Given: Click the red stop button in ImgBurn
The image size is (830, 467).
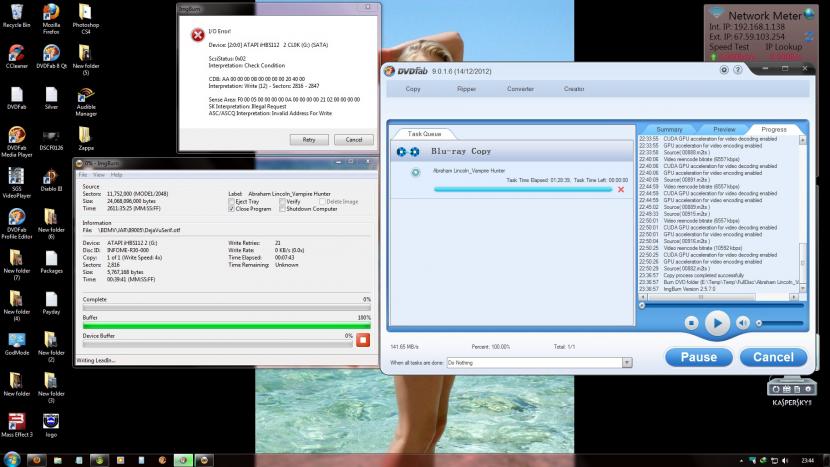Looking at the screenshot, I should click(x=362, y=338).
